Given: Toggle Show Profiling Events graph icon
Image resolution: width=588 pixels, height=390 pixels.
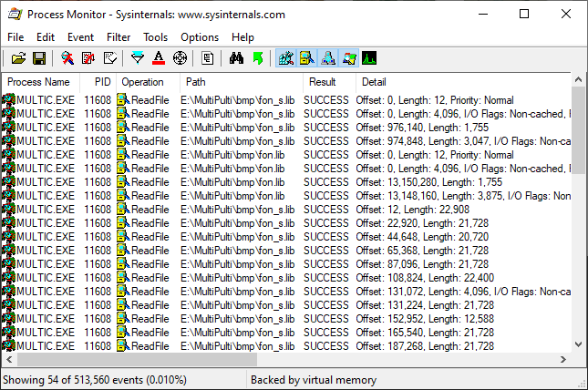Looking at the screenshot, I should [x=369, y=58].
